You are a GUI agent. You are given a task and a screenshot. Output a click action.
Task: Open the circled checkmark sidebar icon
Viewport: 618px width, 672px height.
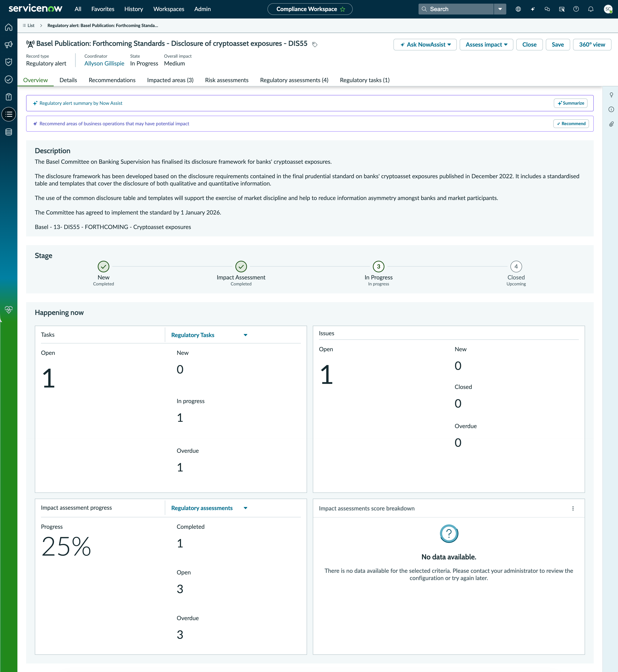9,79
